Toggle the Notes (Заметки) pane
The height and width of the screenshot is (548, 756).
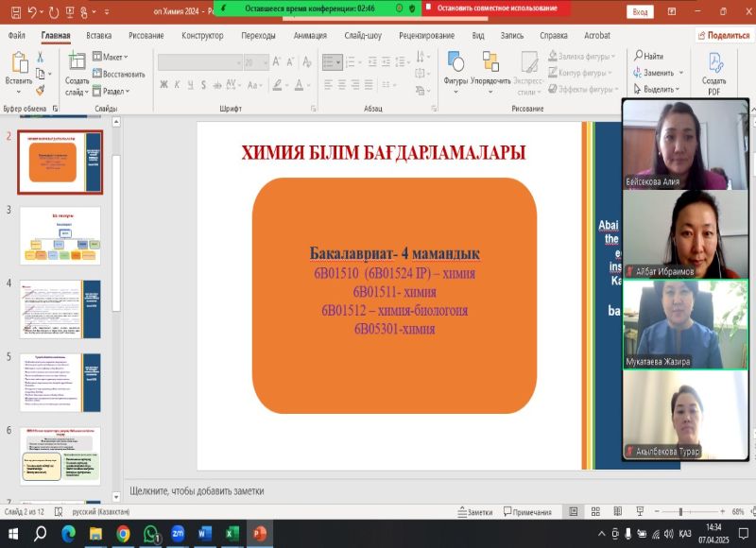tap(474, 511)
